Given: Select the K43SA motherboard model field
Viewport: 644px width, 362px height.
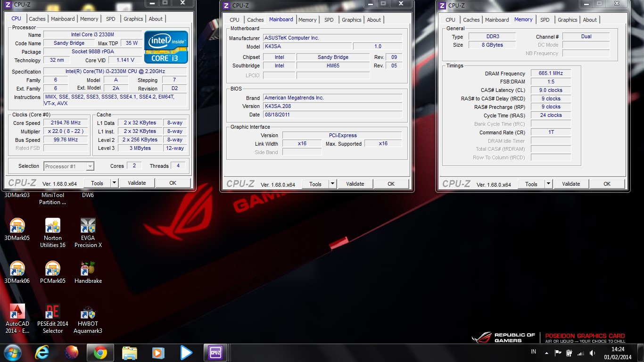Looking at the screenshot, I should 307,46.
